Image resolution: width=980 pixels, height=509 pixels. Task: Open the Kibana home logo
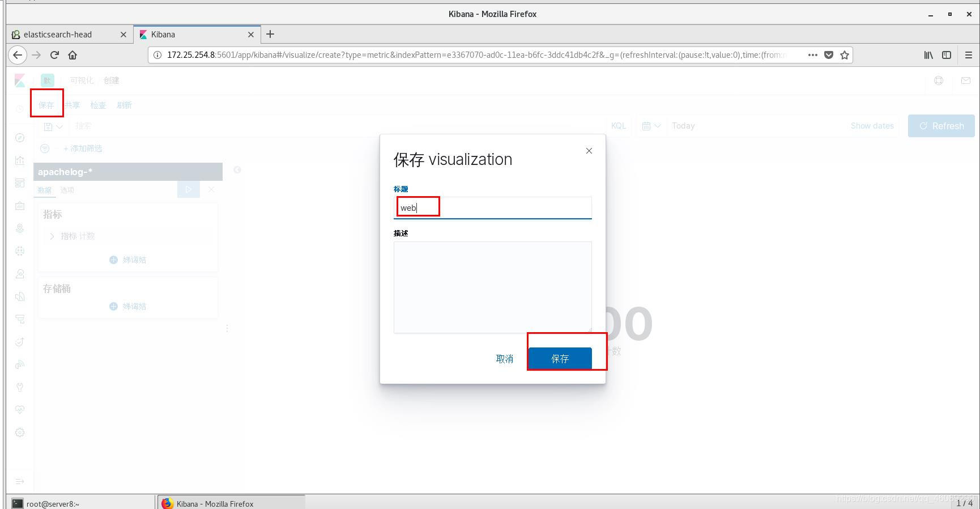[20, 80]
